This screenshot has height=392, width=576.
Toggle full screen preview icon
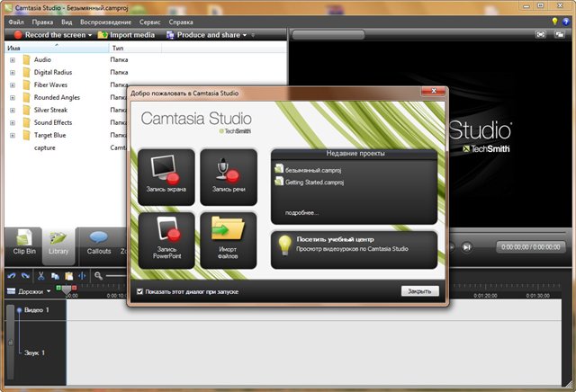[x=541, y=34]
